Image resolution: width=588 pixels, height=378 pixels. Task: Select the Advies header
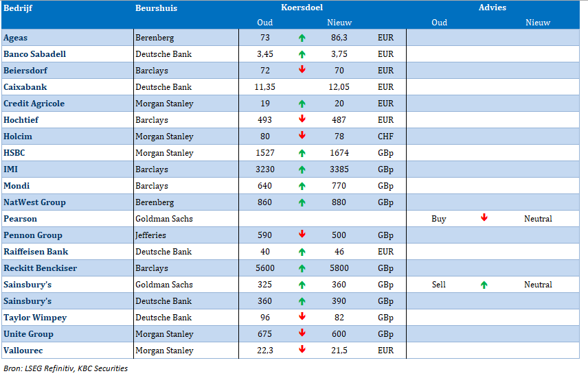coord(493,8)
